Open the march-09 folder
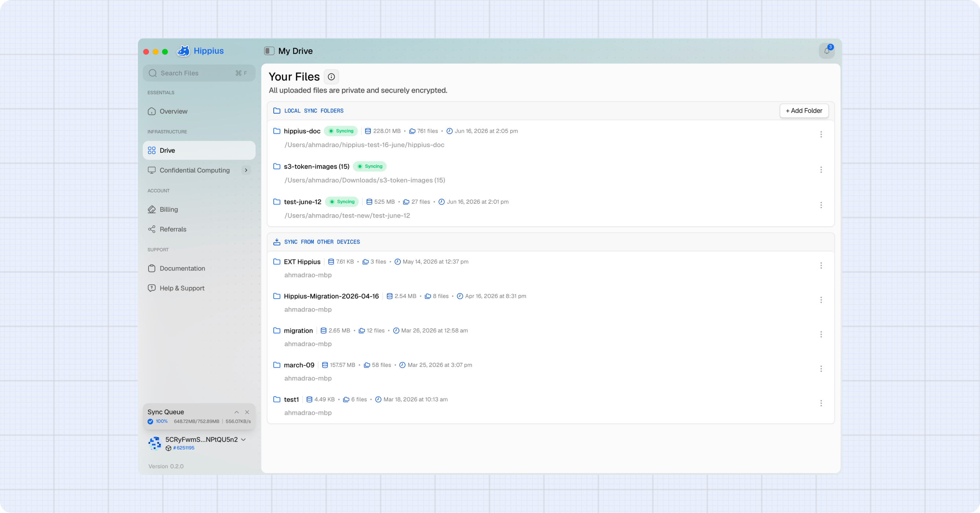This screenshot has height=513, width=980. point(299,365)
